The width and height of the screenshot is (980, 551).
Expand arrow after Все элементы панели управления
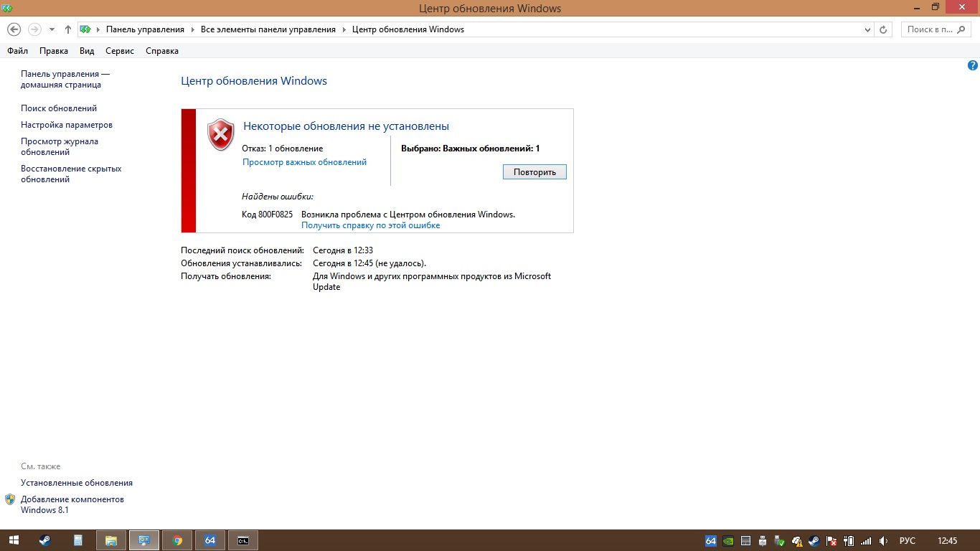[x=344, y=29]
